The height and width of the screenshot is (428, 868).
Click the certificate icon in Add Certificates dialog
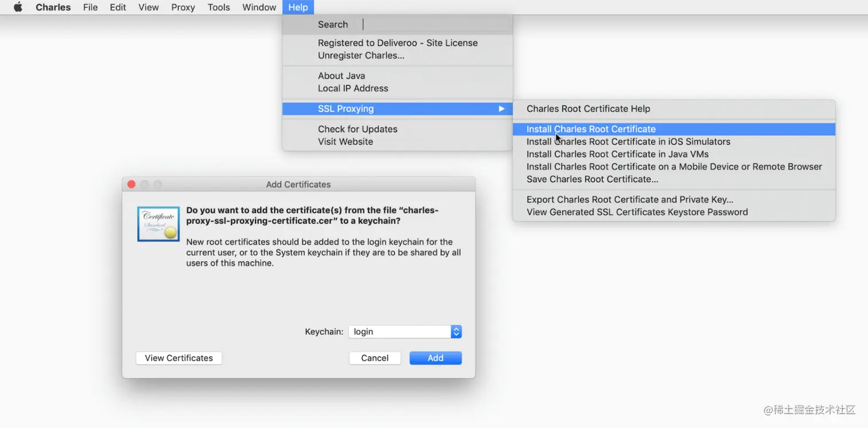pyautogui.click(x=158, y=224)
